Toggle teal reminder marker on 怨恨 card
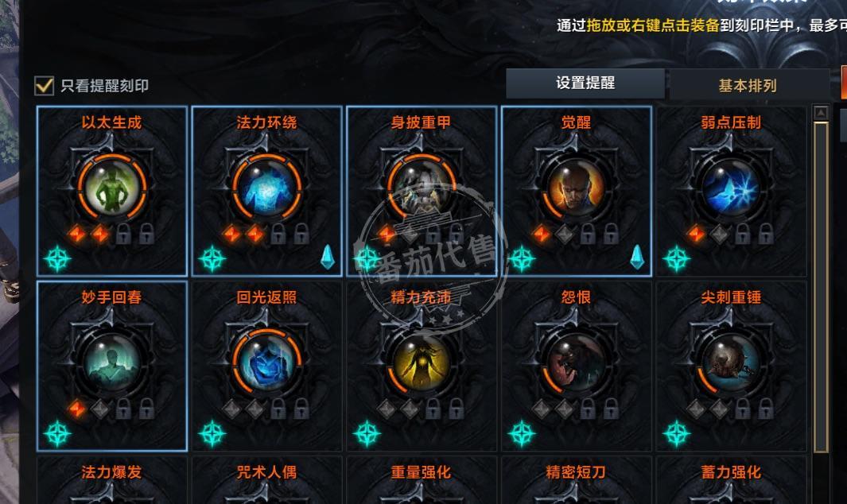This screenshot has width=847, height=504. coord(522,433)
